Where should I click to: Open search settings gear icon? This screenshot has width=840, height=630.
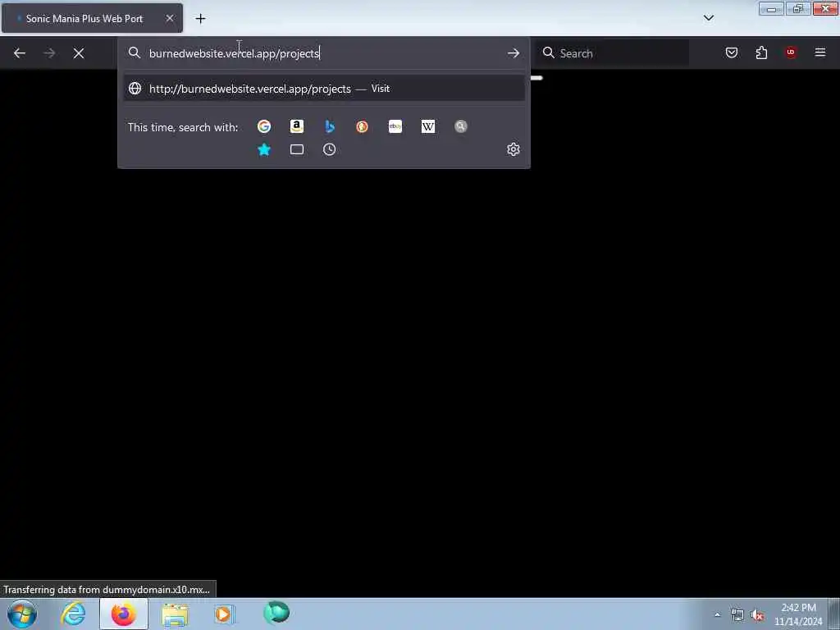click(514, 149)
